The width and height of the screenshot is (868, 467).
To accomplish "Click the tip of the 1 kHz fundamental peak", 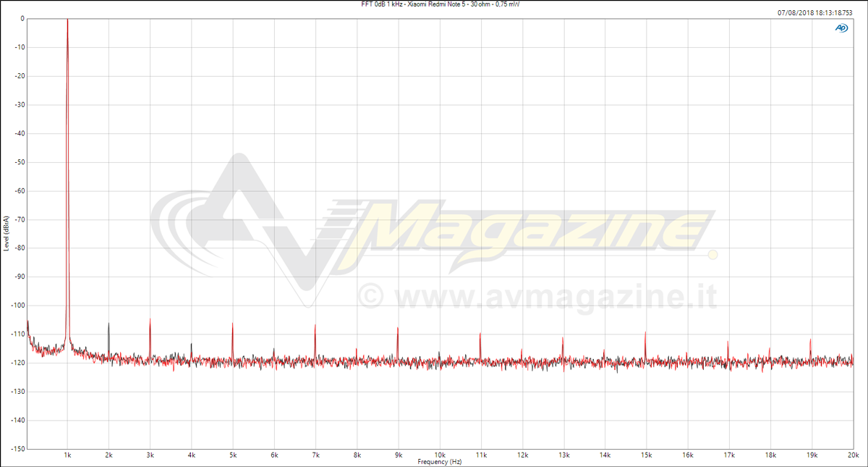I will pyautogui.click(x=67, y=20).
